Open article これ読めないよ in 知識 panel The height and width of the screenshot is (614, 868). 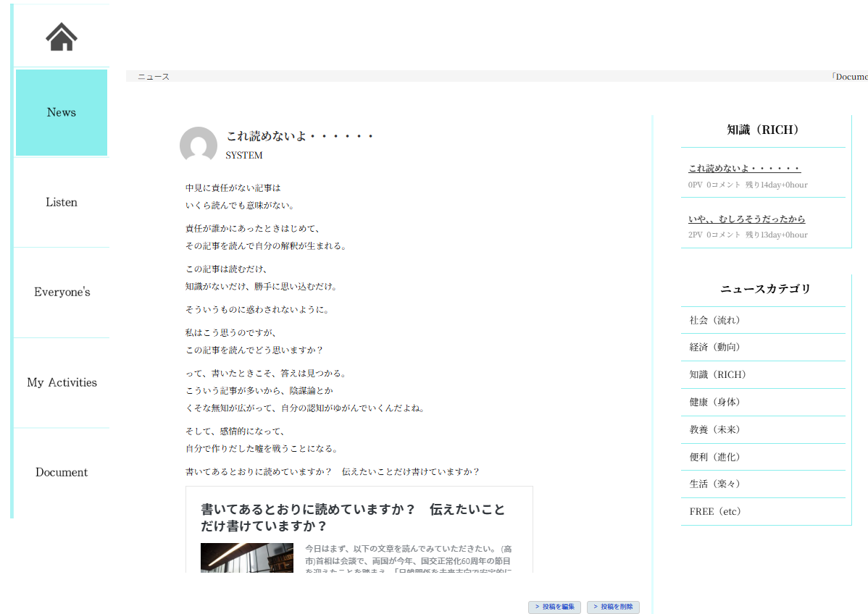click(x=744, y=167)
